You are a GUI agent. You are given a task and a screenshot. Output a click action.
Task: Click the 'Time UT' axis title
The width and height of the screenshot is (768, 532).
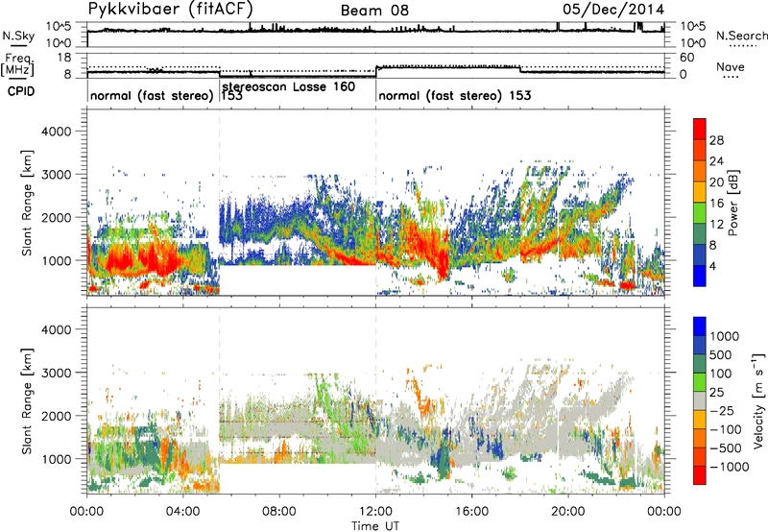(x=375, y=526)
